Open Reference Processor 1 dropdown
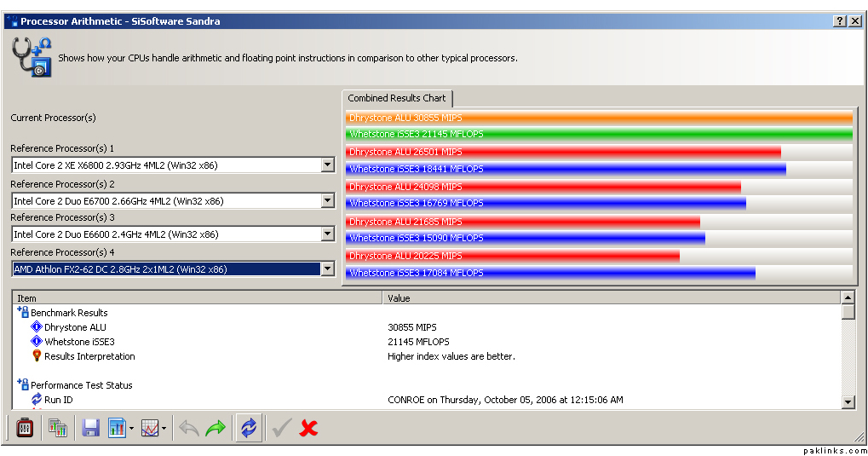Viewport: 868px width, 456px height. [327, 165]
